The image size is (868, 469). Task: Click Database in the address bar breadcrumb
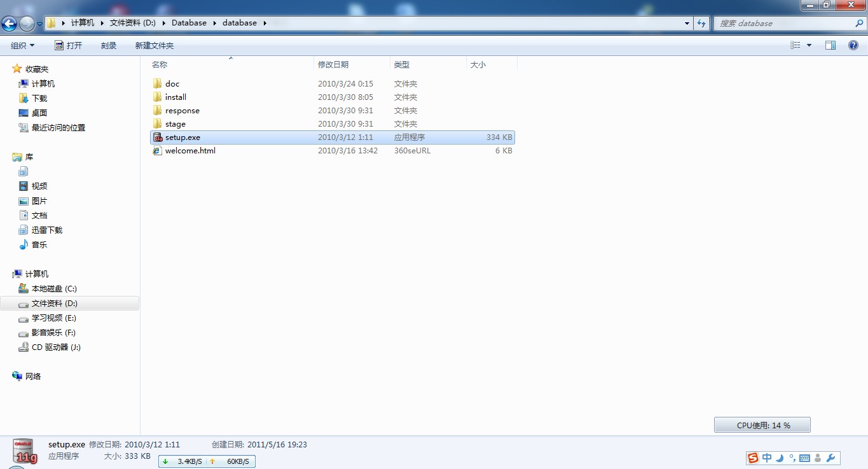[x=188, y=22]
